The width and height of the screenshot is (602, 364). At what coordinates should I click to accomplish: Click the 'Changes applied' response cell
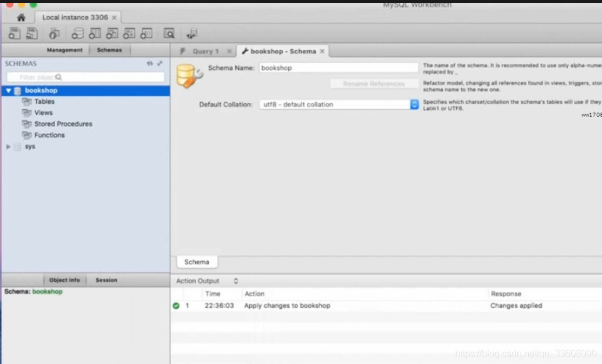click(x=517, y=306)
